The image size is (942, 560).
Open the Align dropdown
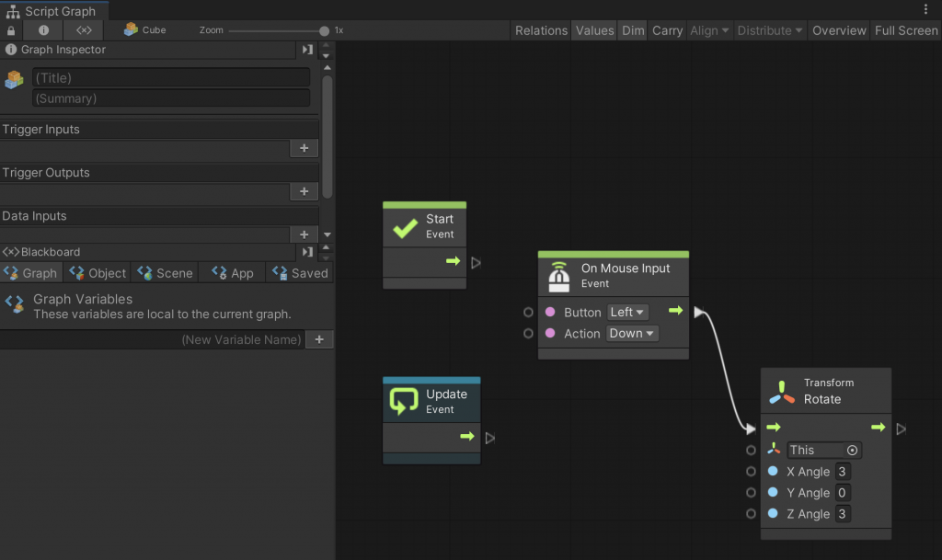708,30
